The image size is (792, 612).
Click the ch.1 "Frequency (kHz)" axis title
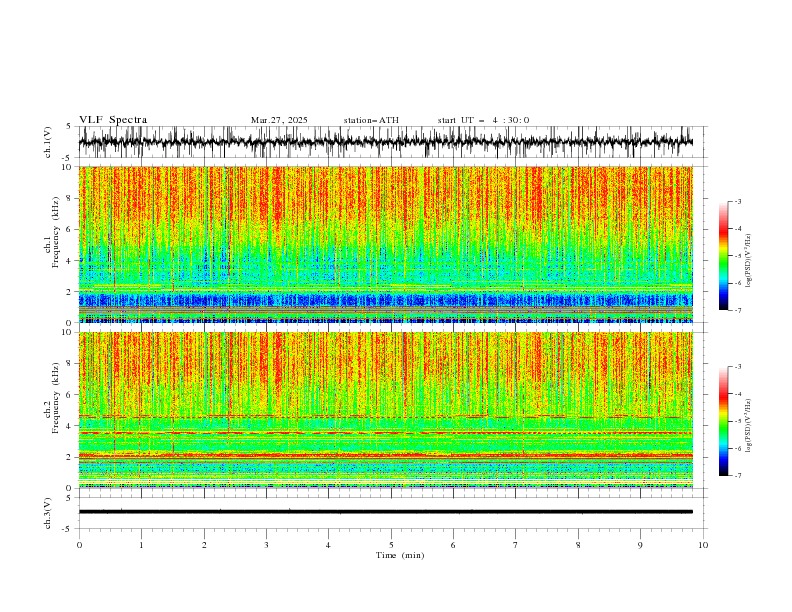pos(56,232)
